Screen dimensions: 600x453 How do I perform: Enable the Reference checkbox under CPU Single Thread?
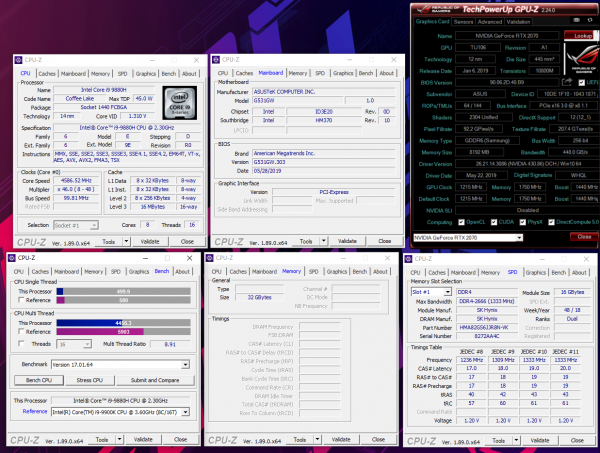[x=21, y=301]
